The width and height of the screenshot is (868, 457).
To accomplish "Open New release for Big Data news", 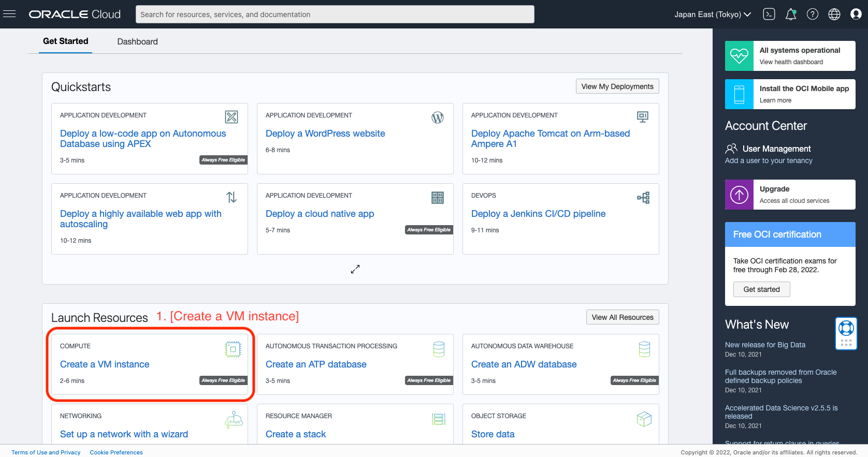I will point(765,345).
